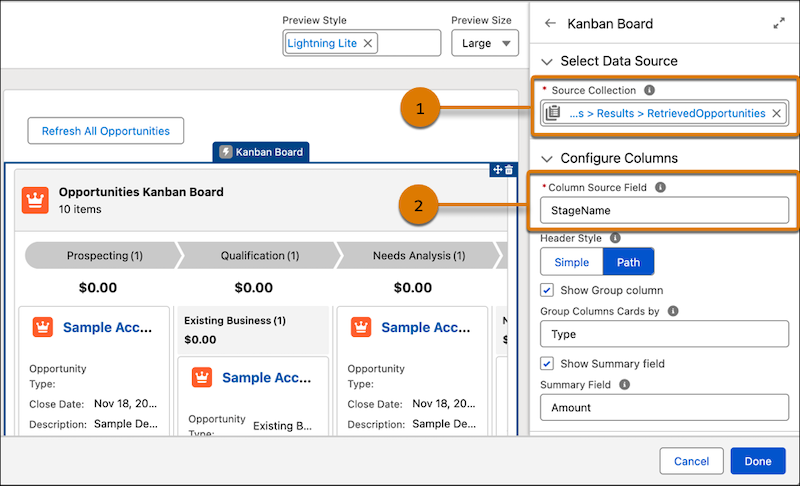Click the 10 items count text
This screenshot has height=486, width=800.
[80, 209]
